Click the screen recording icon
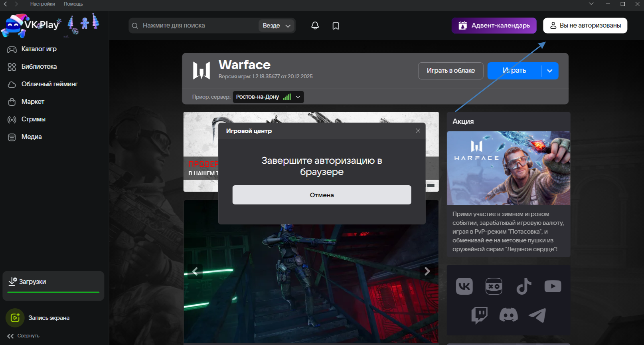 [15, 318]
